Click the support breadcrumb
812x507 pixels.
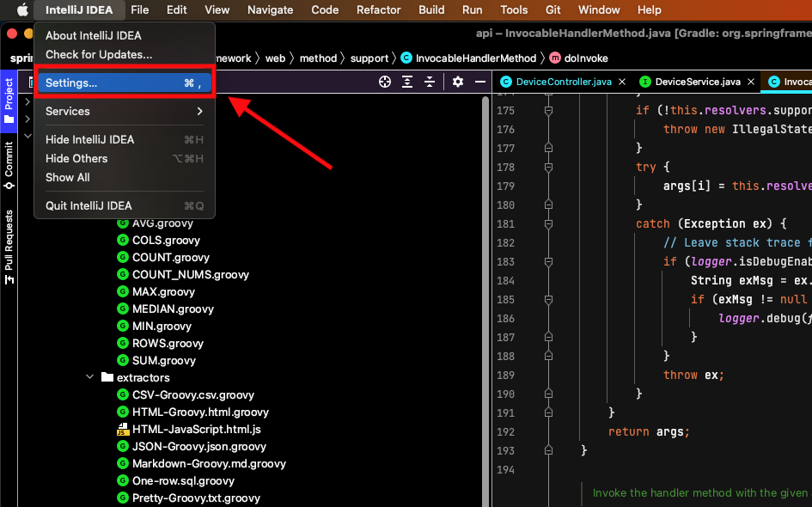[369, 58]
